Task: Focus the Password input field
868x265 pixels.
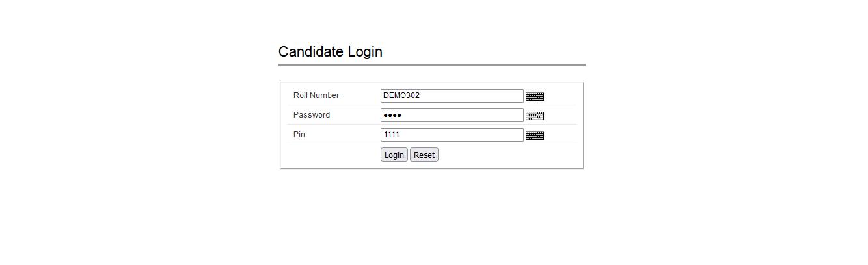Action: point(452,115)
